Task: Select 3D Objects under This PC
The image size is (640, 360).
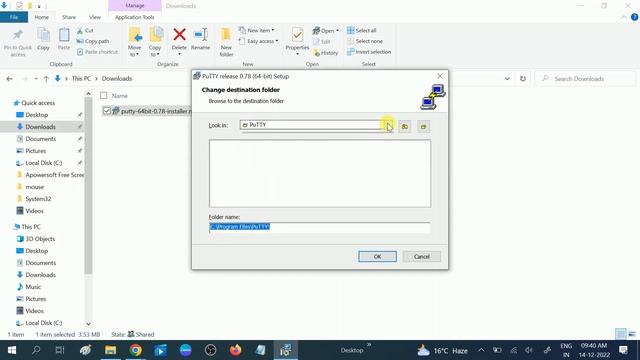Action: 40,239
